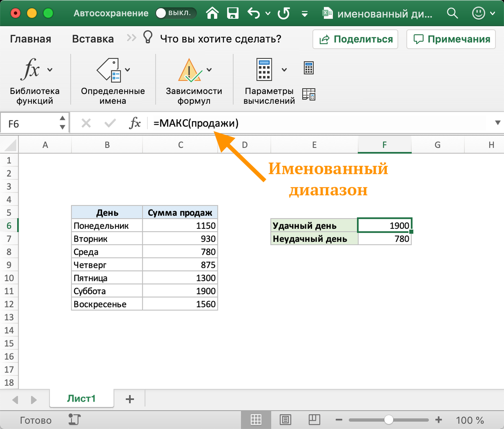The image size is (504, 429).
Task: Save the workbook with floppy icon
Action: click(233, 13)
